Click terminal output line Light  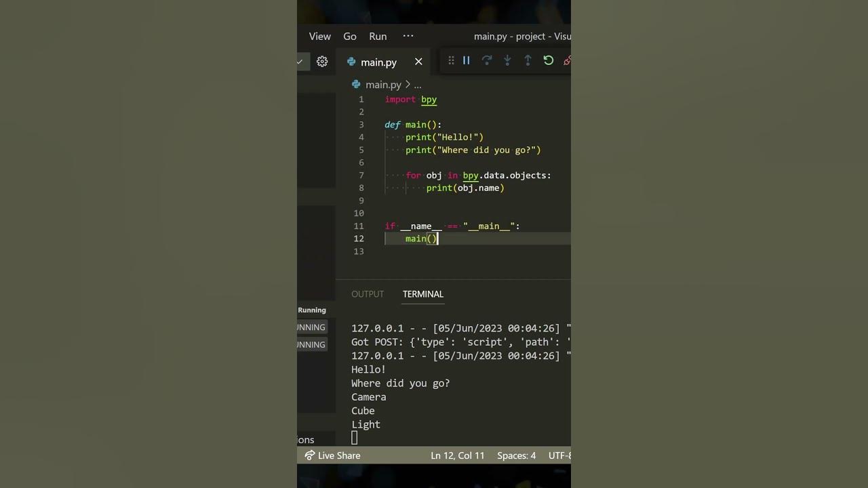366,425
